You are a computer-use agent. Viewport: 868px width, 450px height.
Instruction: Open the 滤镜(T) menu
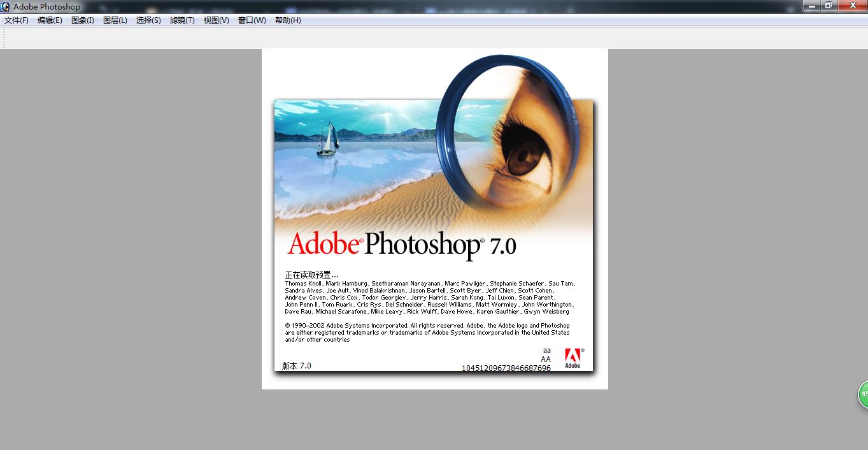coord(182,20)
